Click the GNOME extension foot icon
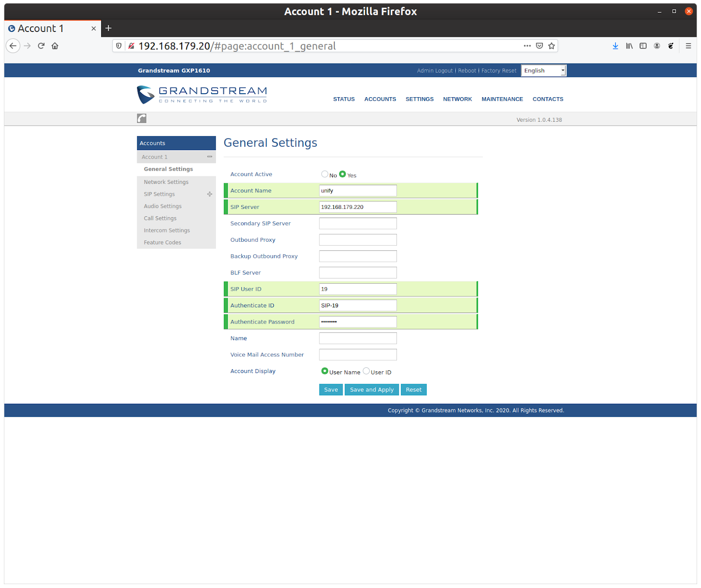701x588 pixels. coord(671,46)
